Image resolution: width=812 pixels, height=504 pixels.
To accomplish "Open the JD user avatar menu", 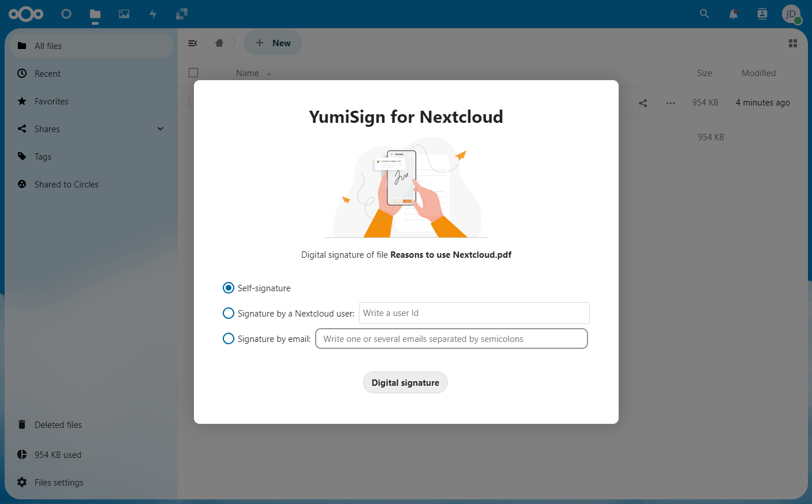I will tap(791, 14).
